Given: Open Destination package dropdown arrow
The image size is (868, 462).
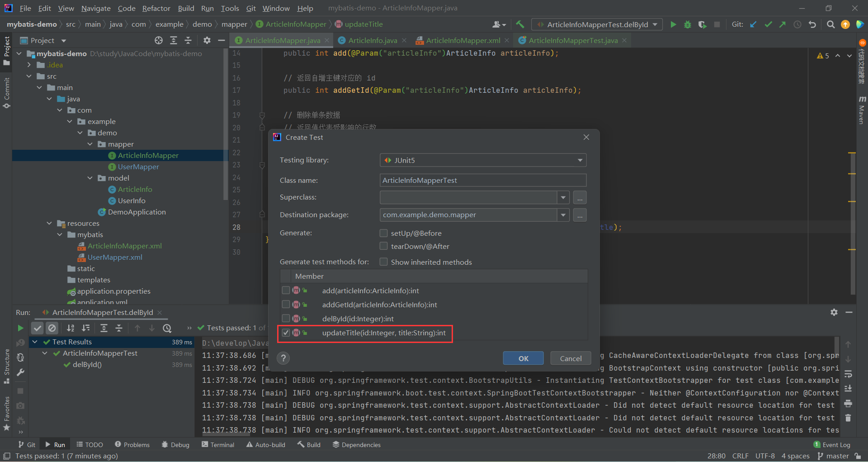Looking at the screenshot, I should point(563,215).
